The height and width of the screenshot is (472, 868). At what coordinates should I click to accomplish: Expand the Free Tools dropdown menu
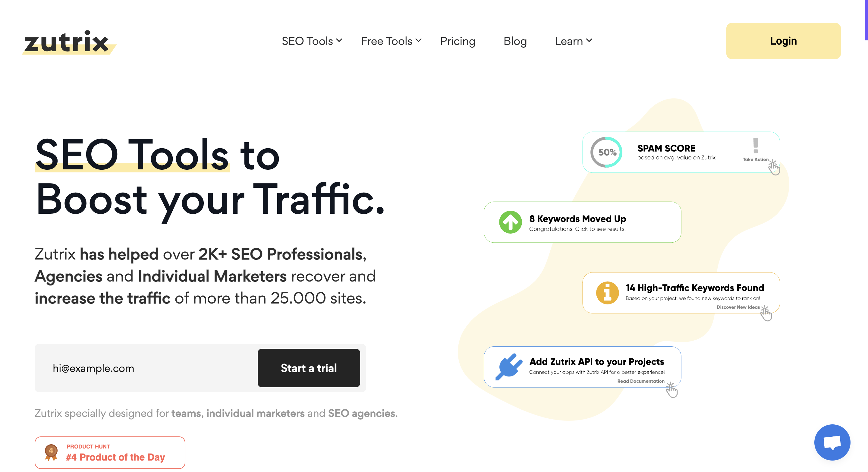click(390, 41)
